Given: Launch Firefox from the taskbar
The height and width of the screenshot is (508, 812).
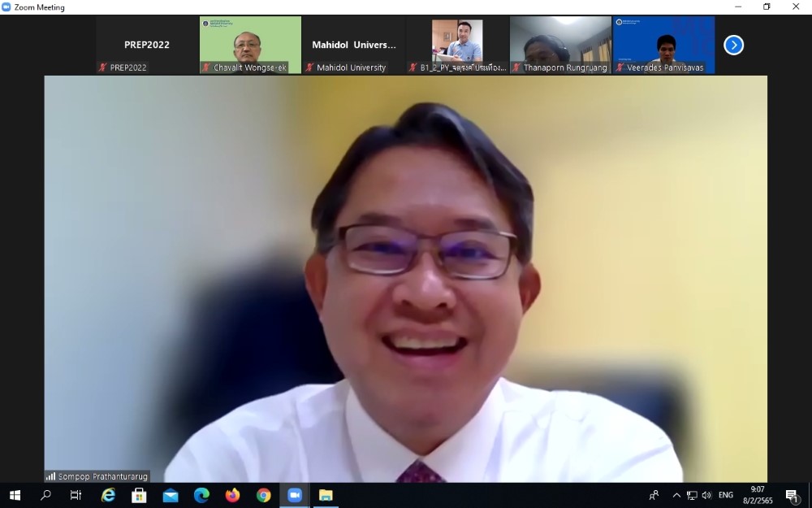Looking at the screenshot, I should point(233,495).
